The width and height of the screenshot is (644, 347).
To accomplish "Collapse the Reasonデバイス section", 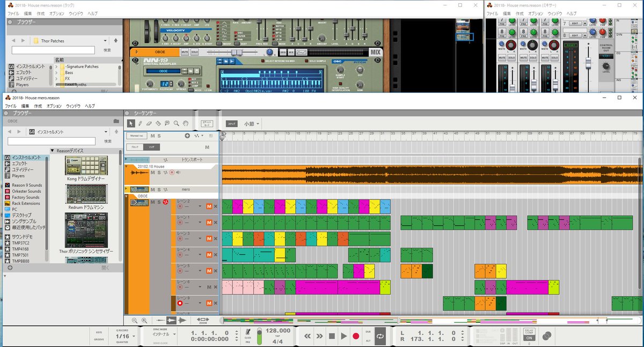I will pyautogui.click(x=52, y=150).
